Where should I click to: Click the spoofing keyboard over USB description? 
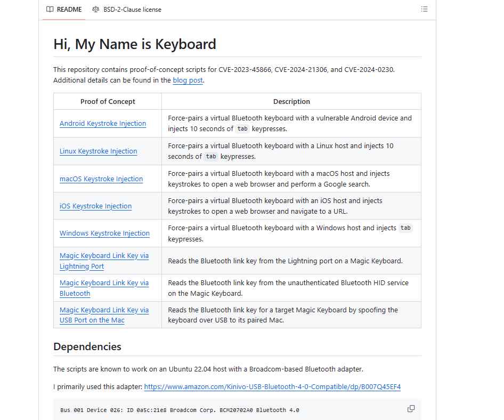(283, 315)
